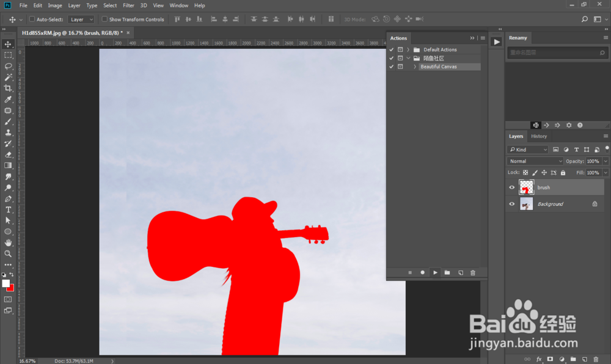Viewport: 611px width, 364px height.
Task: Enable the Auto-Select checkbox
Action: (32, 19)
